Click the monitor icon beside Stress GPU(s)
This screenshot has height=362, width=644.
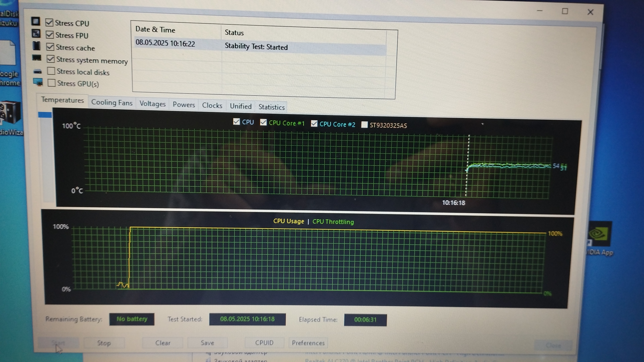pyautogui.click(x=38, y=82)
